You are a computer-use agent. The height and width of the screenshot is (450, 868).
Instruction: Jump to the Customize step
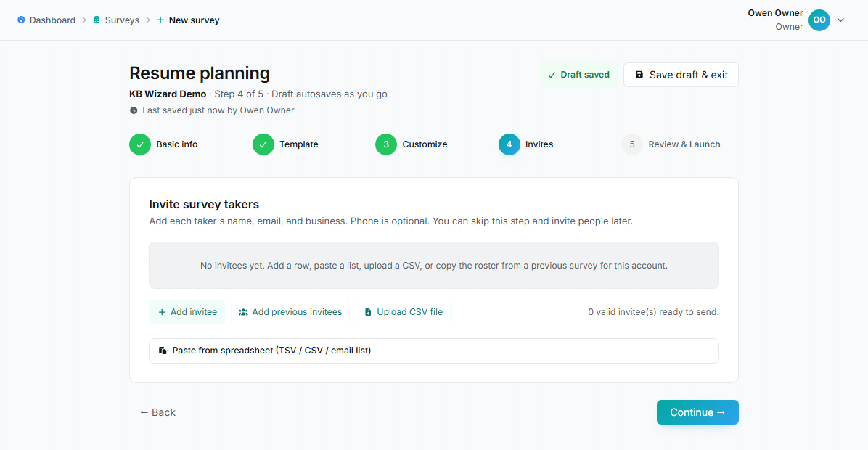click(x=425, y=144)
